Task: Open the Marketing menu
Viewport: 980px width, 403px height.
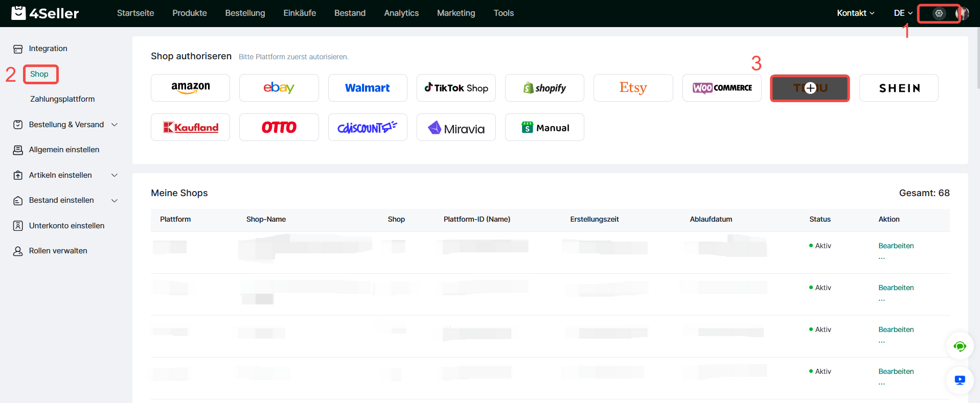Action: (456, 13)
